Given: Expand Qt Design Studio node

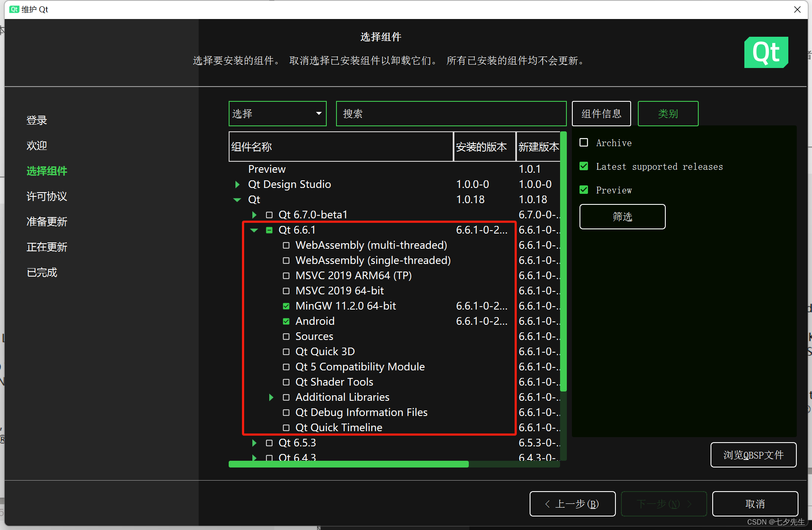Looking at the screenshot, I should (237, 185).
